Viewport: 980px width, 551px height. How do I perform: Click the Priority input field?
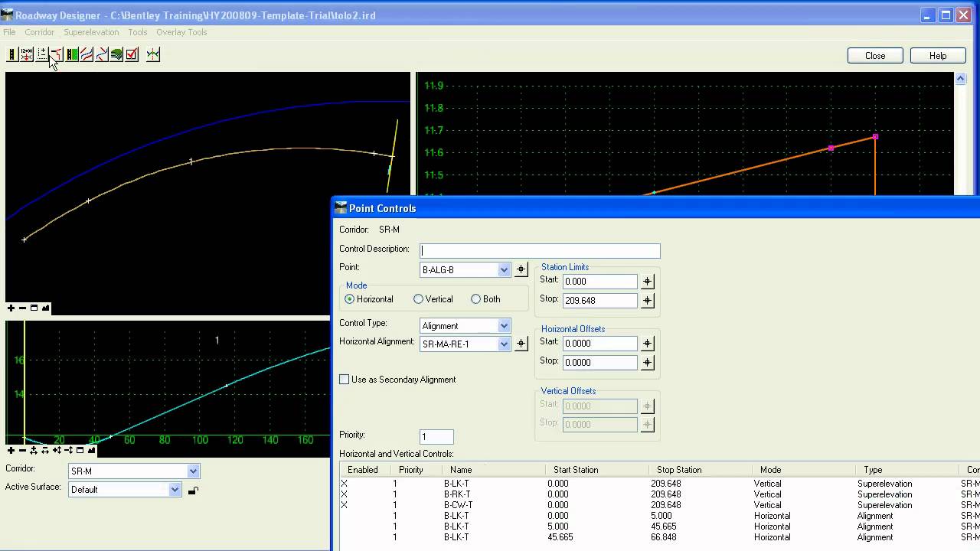[436, 437]
